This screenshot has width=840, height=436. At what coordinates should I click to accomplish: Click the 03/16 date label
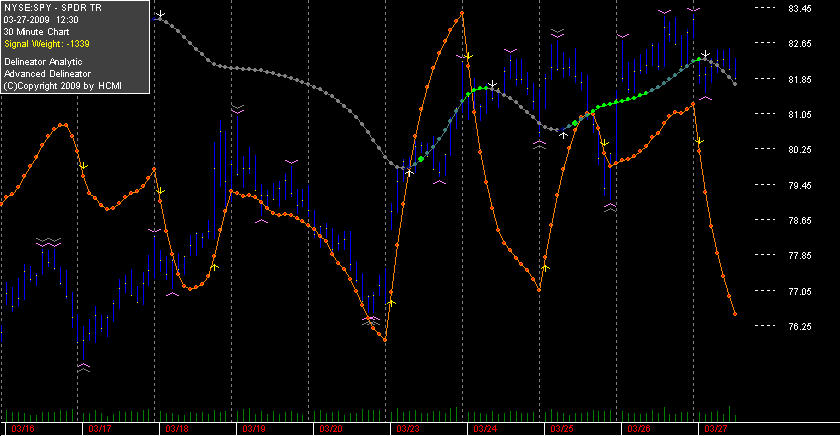click(22, 429)
